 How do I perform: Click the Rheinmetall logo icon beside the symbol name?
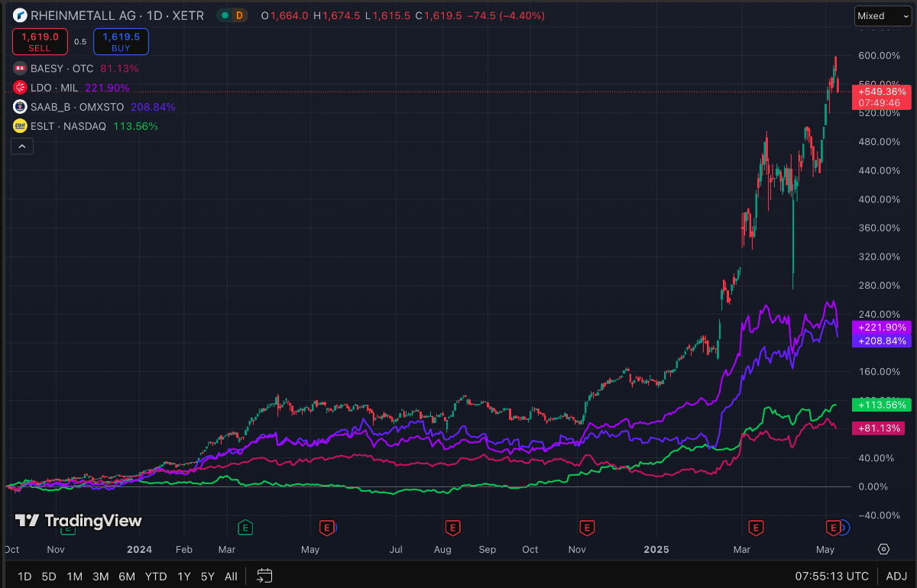tap(20, 15)
